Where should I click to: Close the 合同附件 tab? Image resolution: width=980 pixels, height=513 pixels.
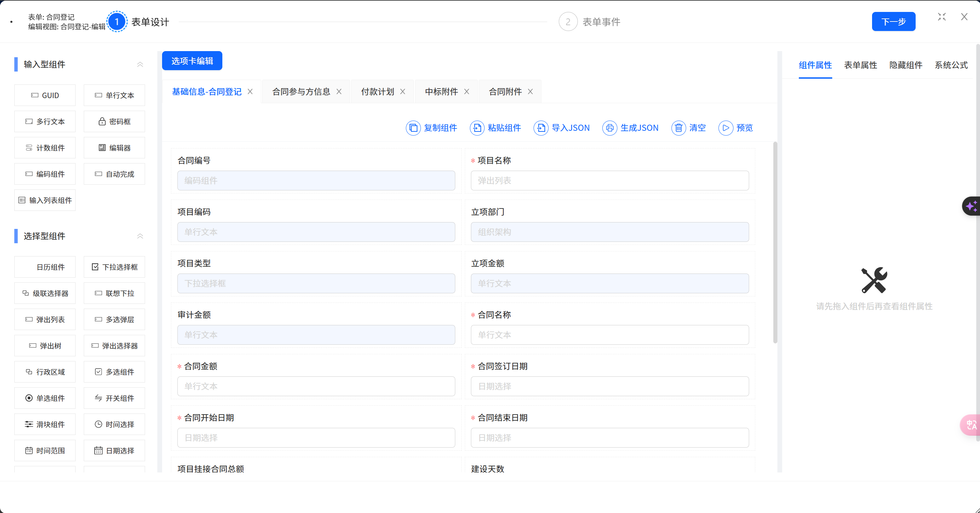coord(530,92)
